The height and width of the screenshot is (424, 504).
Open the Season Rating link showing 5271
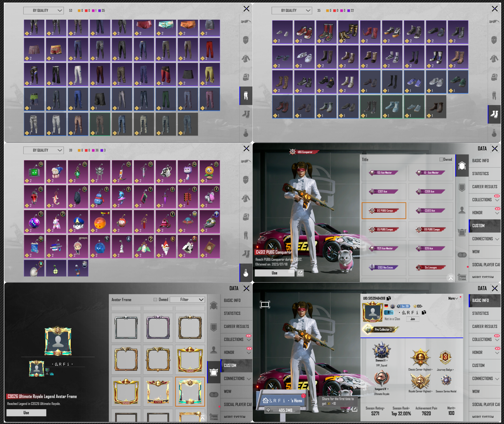375,411
